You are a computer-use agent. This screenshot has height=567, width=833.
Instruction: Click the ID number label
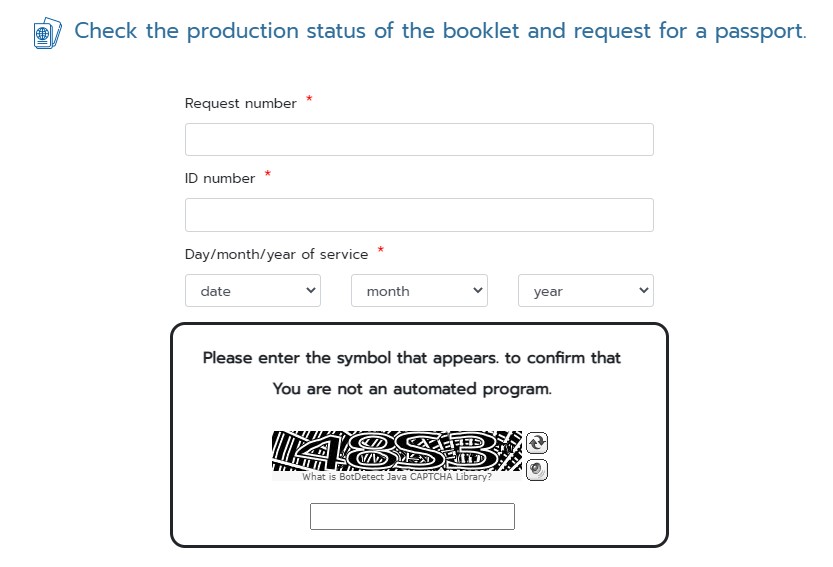pos(220,179)
